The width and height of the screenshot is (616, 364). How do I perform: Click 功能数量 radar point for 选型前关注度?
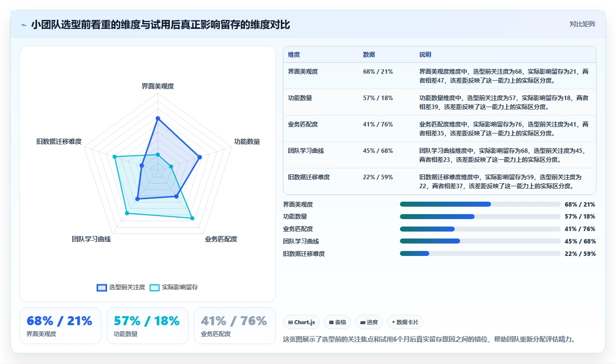click(x=200, y=157)
